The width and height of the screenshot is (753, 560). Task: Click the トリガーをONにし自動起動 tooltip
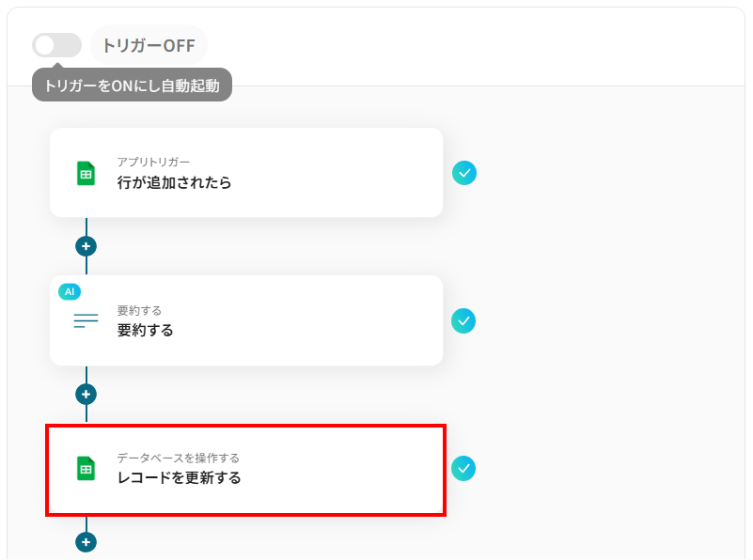pos(132,86)
